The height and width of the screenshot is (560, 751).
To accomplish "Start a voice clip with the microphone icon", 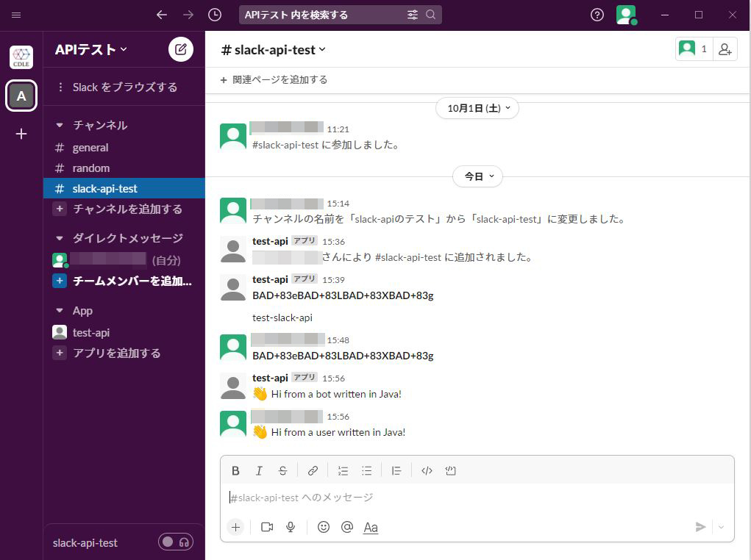I will click(290, 527).
